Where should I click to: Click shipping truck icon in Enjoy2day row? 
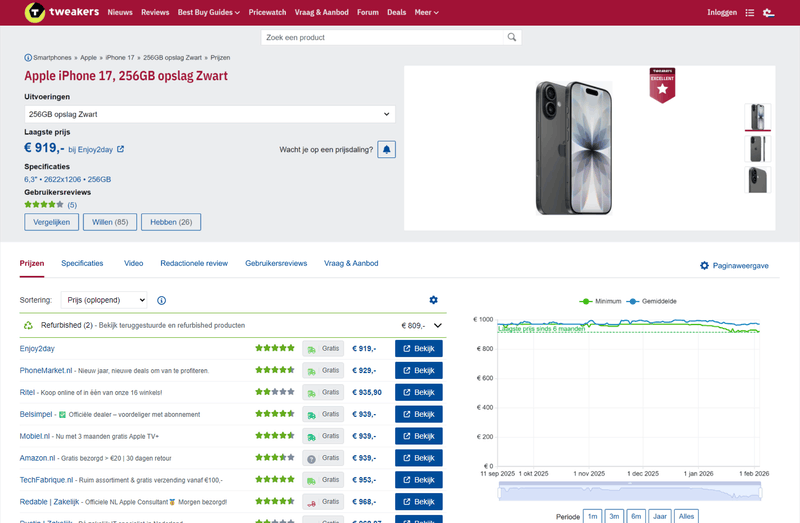point(311,349)
